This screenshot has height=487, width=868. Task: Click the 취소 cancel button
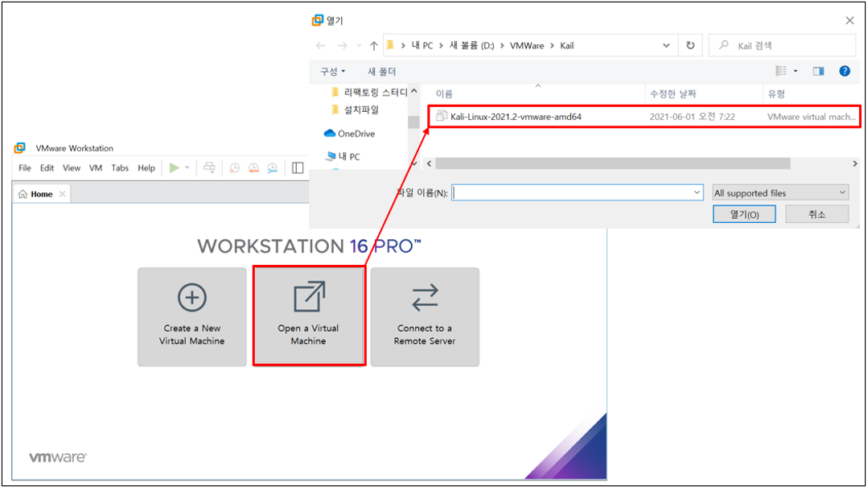point(817,214)
